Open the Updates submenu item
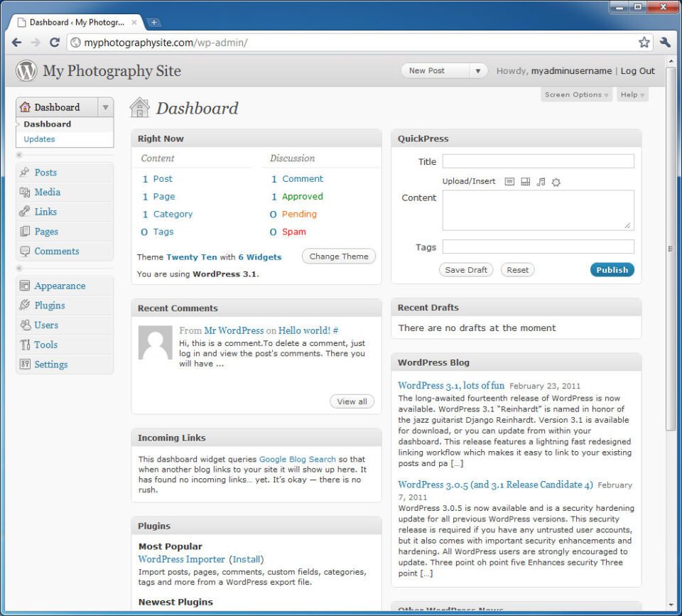This screenshot has width=682, height=616. 39,139
